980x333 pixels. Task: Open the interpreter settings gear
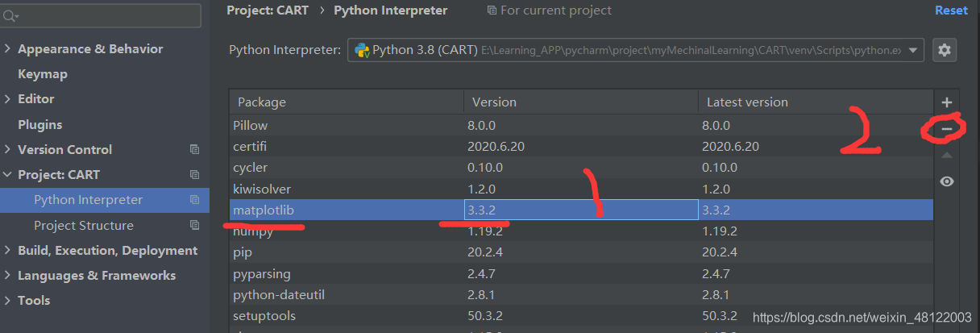945,50
